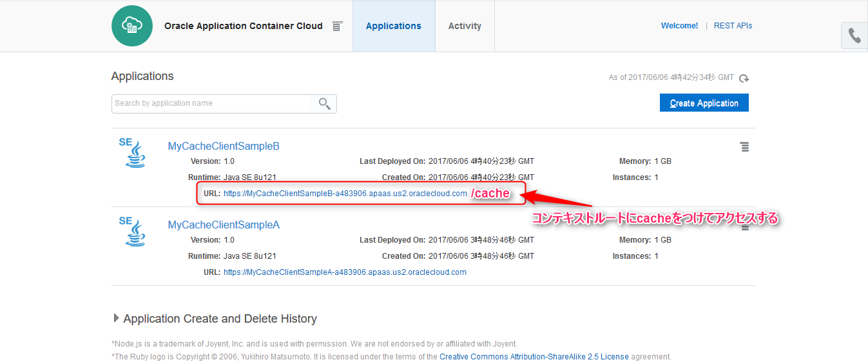This screenshot has width=868, height=362.
Task: Click the Oracle Application Container Cloud title
Action: click(x=244, y=26)
